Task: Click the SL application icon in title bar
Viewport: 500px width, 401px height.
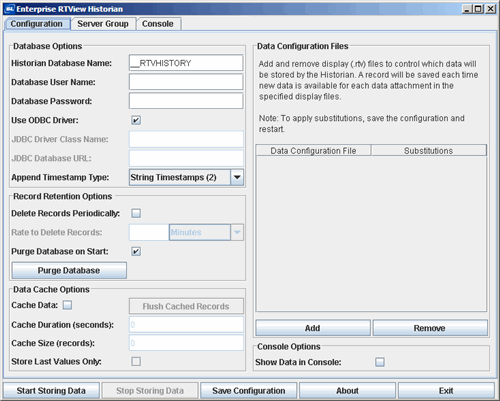Action: (x=10, y=9)
